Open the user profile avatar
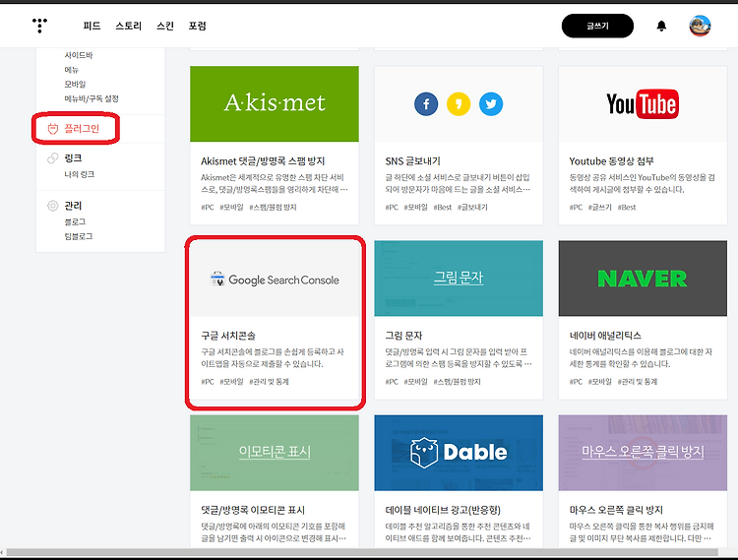738x560 pixels. click(x=700, y=26)
